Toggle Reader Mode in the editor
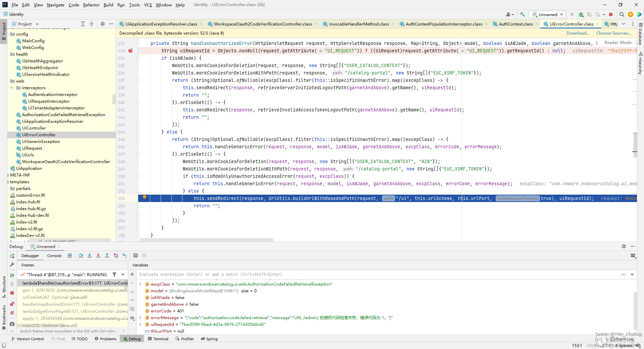Viewport: 644px width, 349px height. tap(618, 43)
